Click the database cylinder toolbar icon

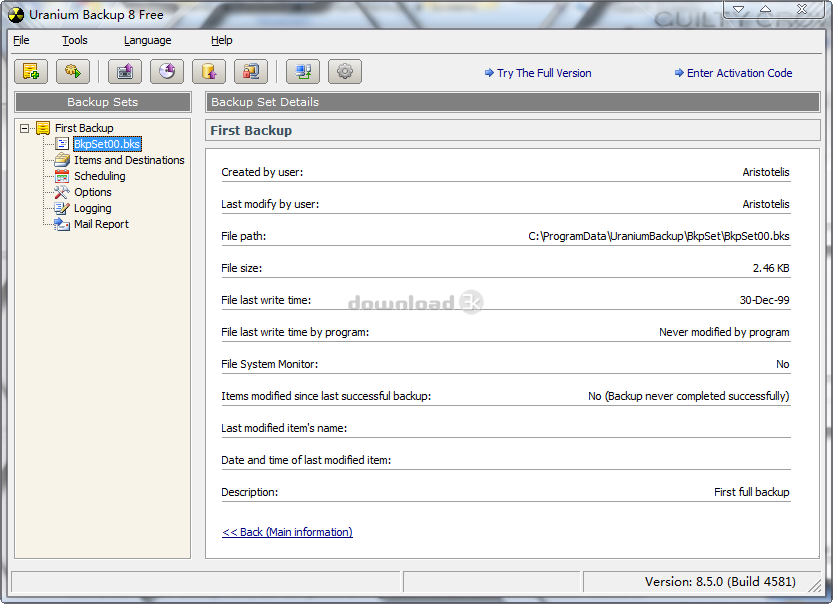[209, 72]
